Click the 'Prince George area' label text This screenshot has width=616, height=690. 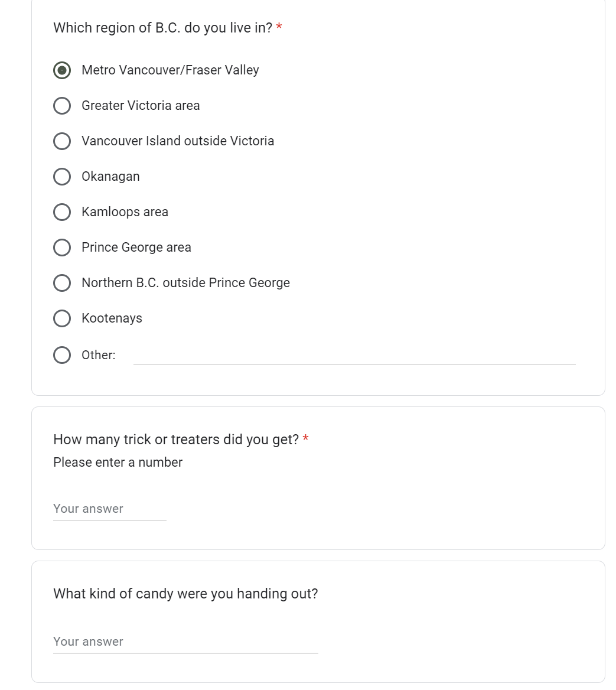coord(136,248)
